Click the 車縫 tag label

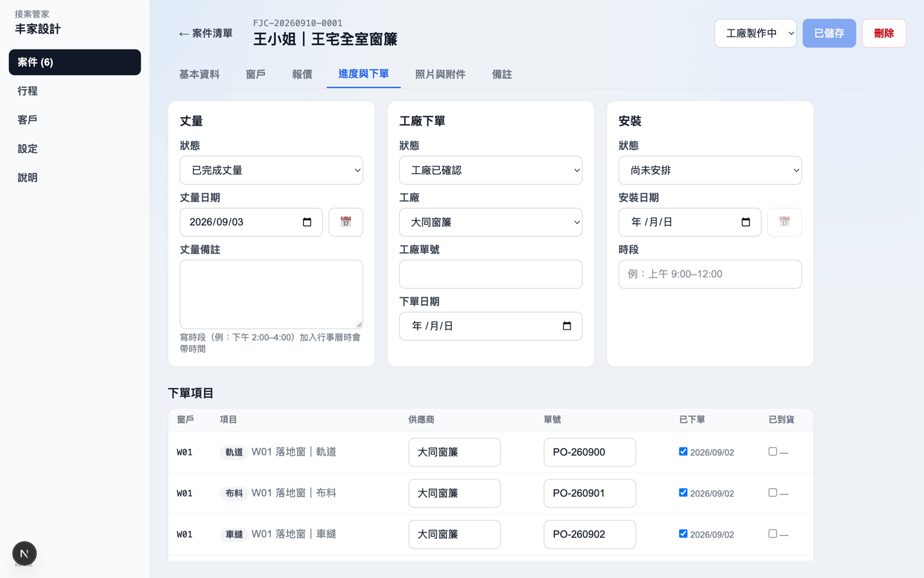(x=234, y=534)
